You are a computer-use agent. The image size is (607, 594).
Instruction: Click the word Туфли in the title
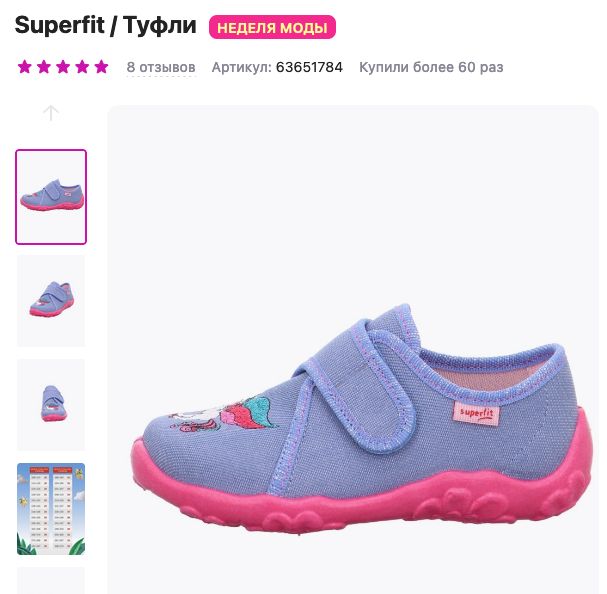[160, 26]
